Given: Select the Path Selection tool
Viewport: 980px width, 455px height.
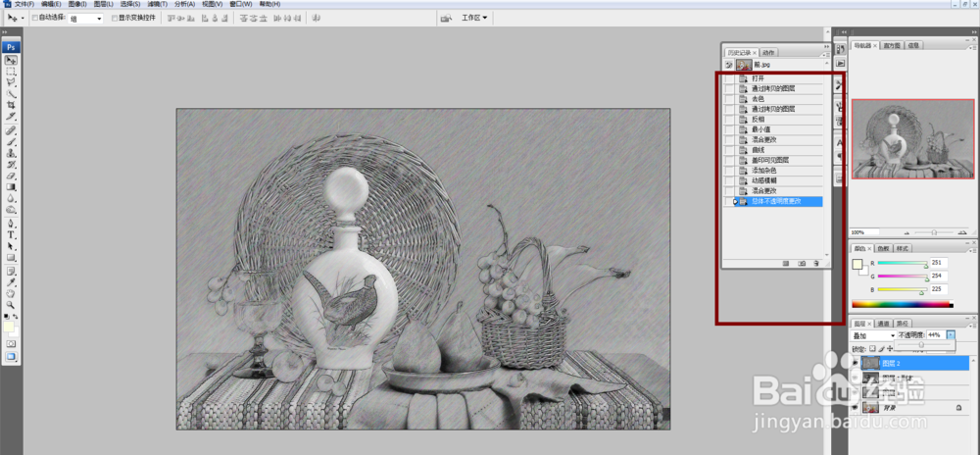Looking at the screenshot, I should [11, 246].
